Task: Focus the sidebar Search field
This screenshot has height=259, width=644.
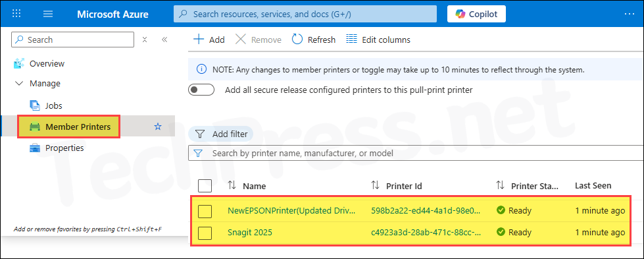Action: click(73, 40)
